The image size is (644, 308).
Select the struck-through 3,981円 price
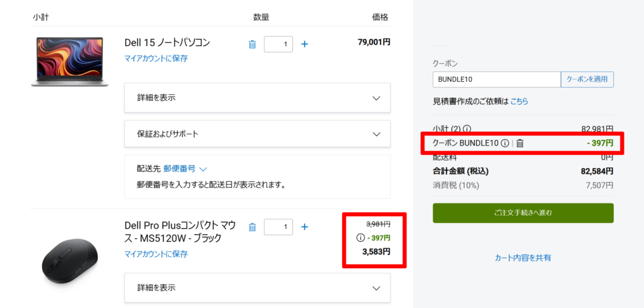[x=378, y=224]
